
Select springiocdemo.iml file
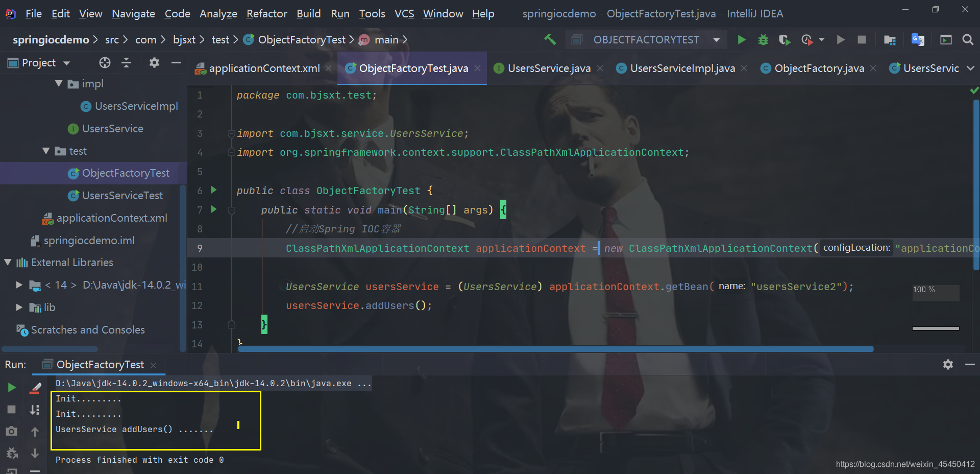click(x=89, y=240)
